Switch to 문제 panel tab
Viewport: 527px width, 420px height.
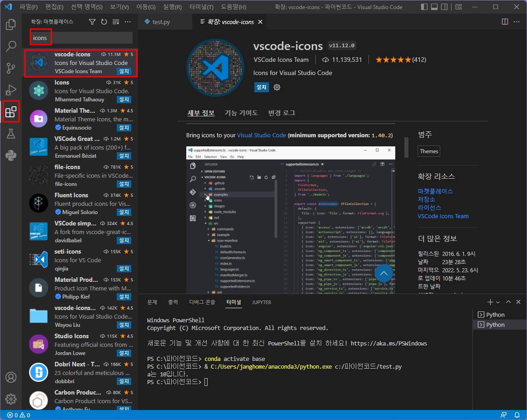point(152,302)
